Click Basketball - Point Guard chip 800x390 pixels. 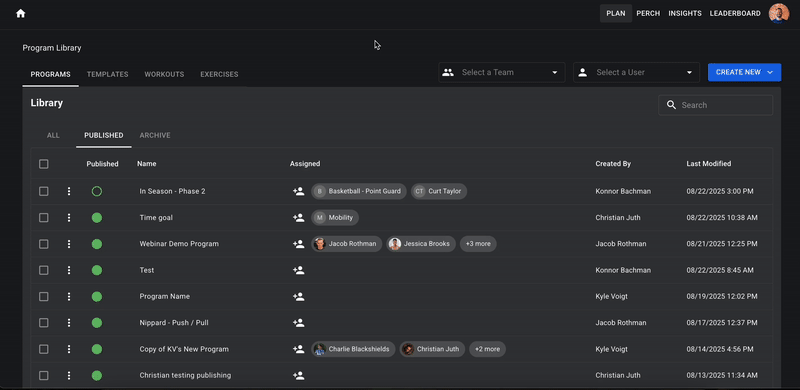[359, 191]
